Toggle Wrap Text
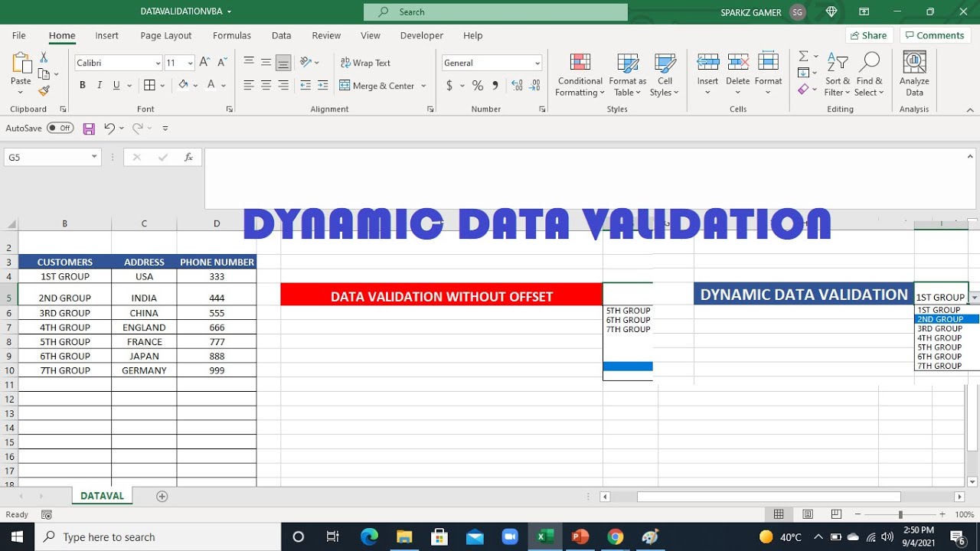980x551 pixels. click(365, 63)
